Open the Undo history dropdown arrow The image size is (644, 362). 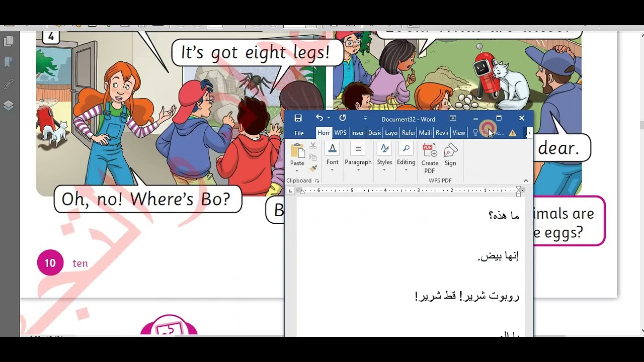point(329,118)
